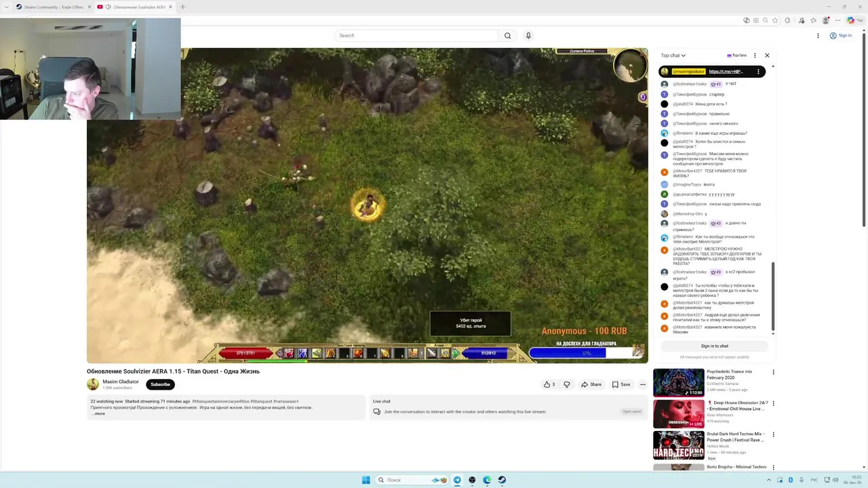868x488 pixels.
Task: Open Windows Start menu
Action: [x=366, y=480]
